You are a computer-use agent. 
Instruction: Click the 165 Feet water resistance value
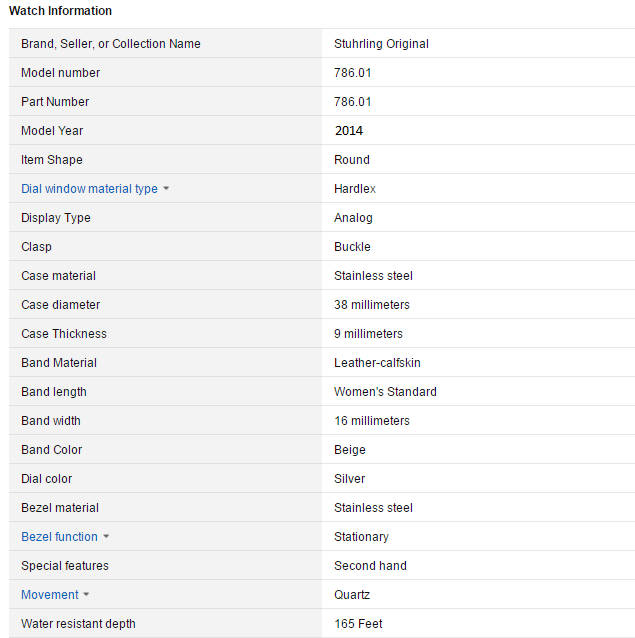pos(358,624)
